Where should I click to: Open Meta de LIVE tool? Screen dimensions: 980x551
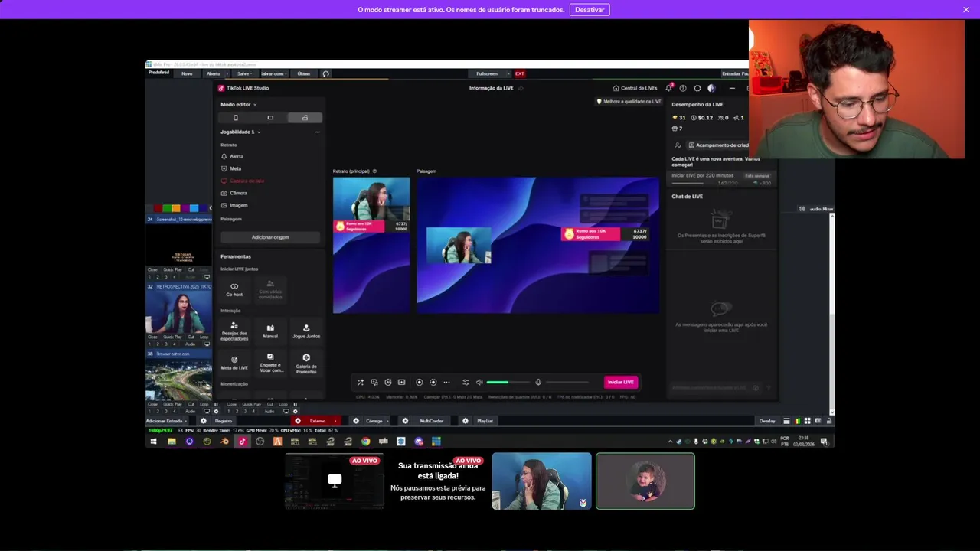coord(234,362)
